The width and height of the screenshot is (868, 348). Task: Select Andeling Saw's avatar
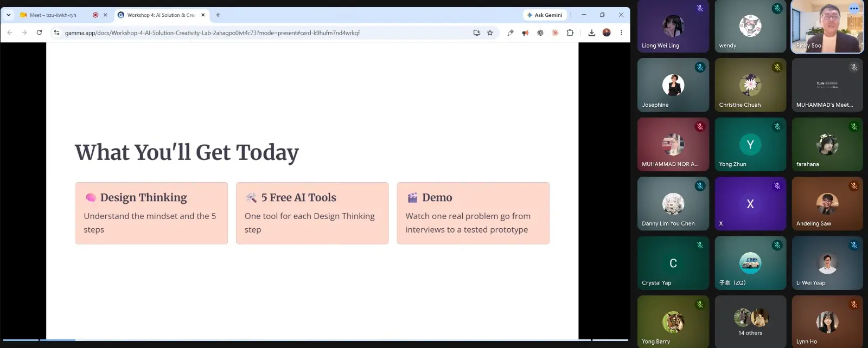(827, 204)
